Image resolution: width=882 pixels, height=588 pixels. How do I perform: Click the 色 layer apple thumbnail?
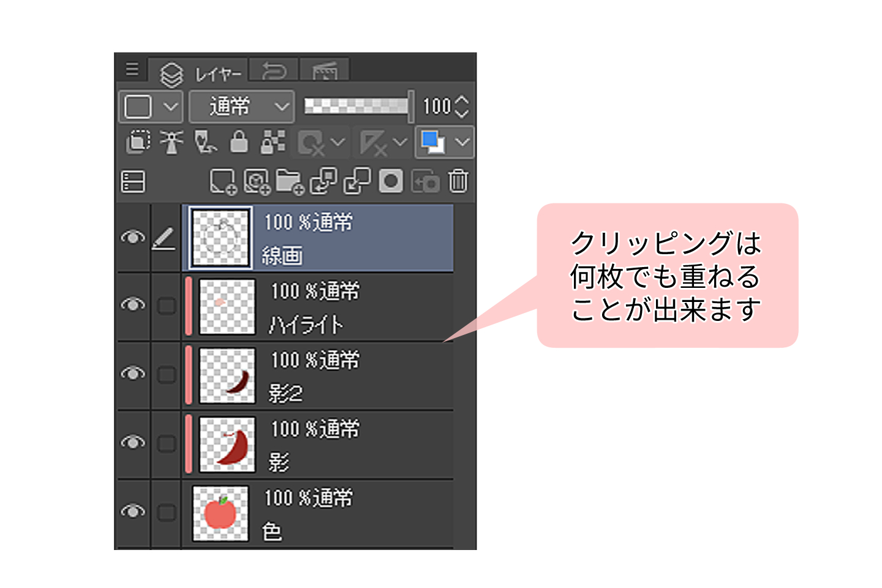coord(221,513)
